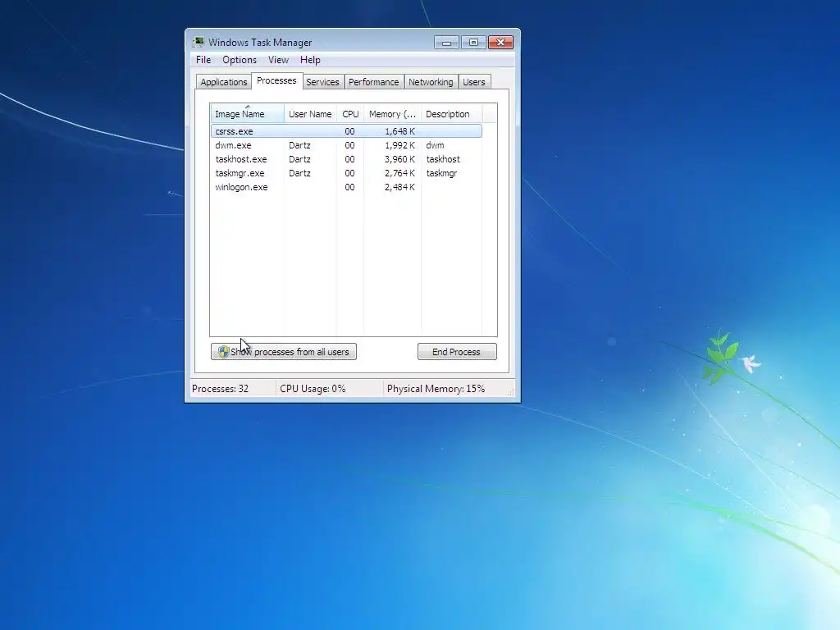Sort by Memory column header
This screenshot has width=840, height=630.
392,114
